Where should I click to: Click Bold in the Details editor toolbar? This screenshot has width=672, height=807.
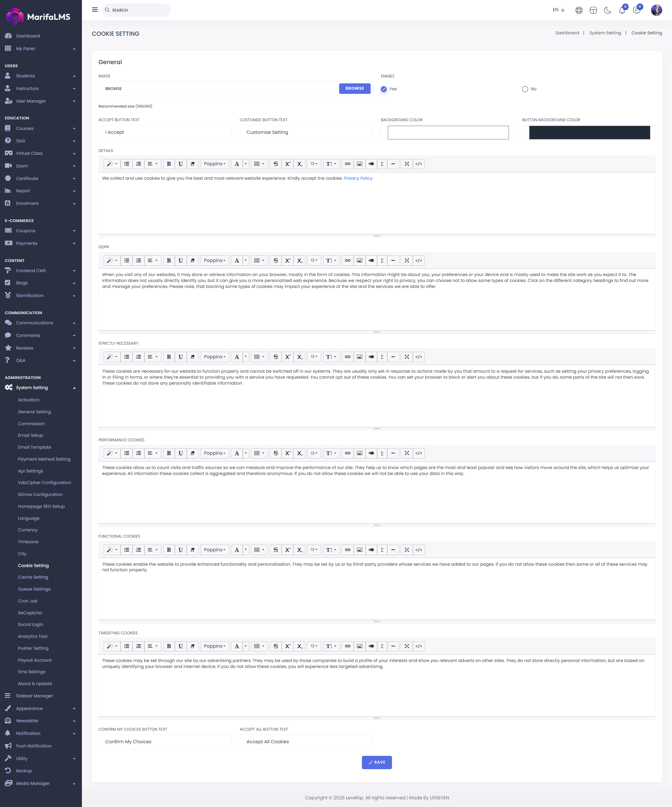click(169, 164)
